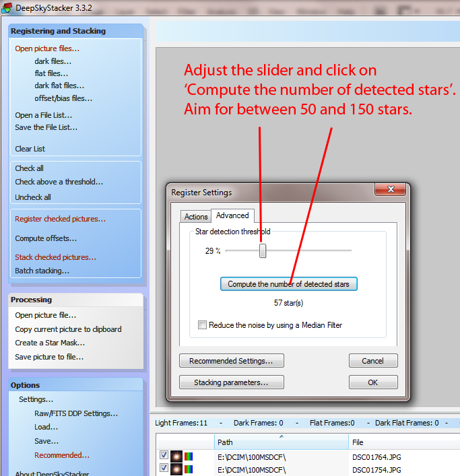The height and width of the screenshot is (476, 460).
Task: Open Batch stacking
Action: [x=42, y=271]
